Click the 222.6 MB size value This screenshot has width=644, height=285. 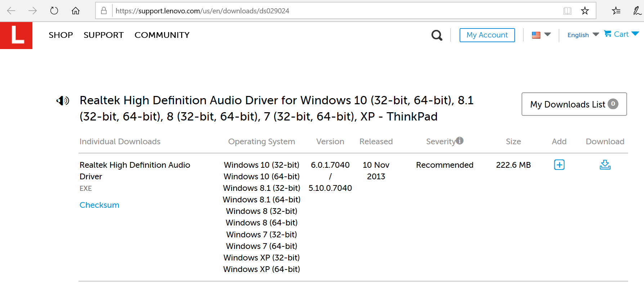513,165
